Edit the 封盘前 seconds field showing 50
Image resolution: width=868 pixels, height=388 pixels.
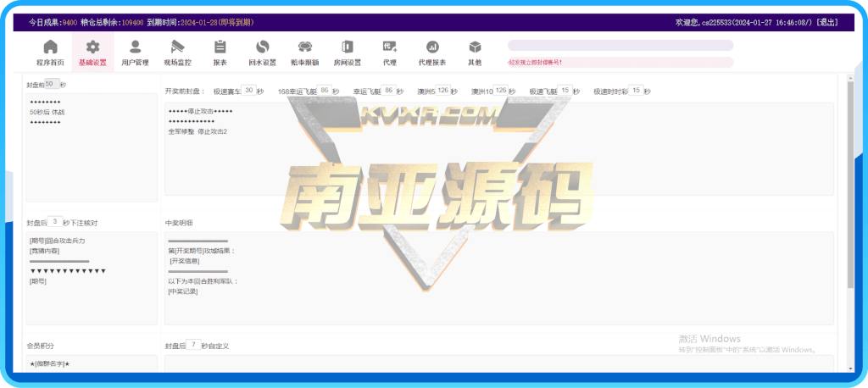click(x=52, y=84)
